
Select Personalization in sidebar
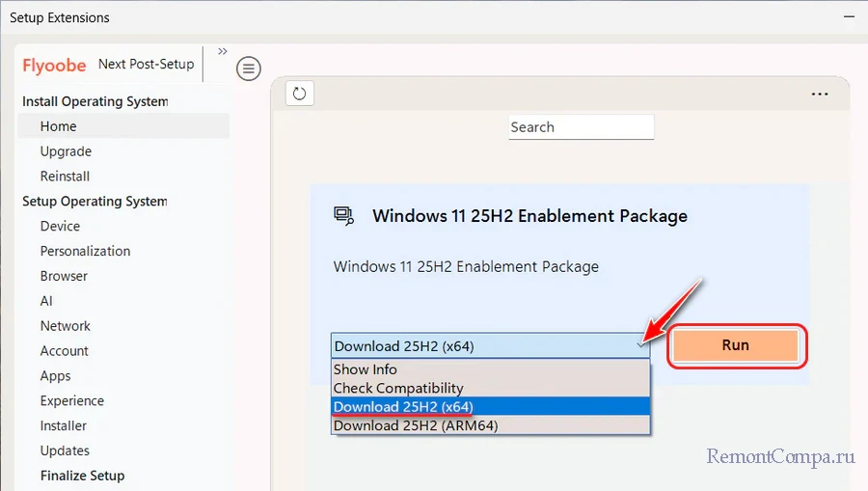(85, 251)
